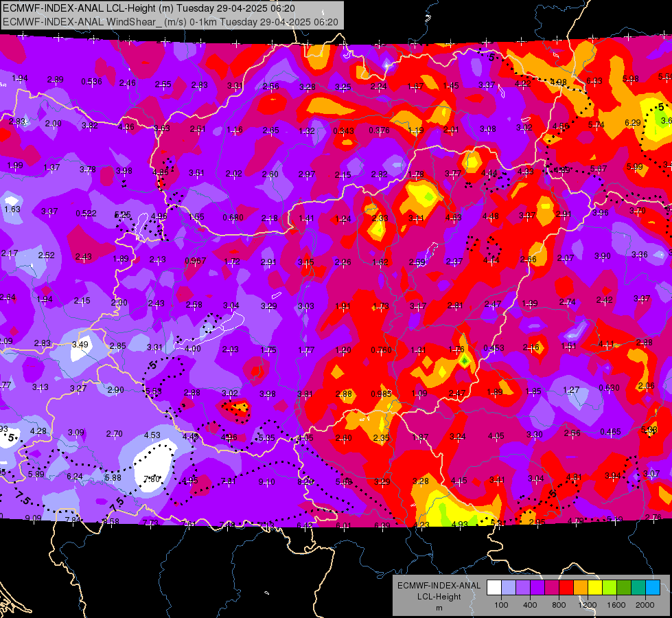This screenshot has height=618, width=672.
Task: Click the wind shear value 0.465
Action: 610,431
